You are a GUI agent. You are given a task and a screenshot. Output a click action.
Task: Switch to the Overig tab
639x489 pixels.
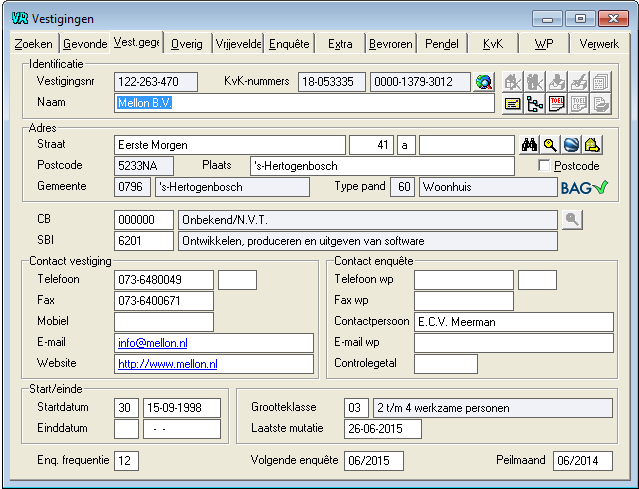tap(187, 44)
